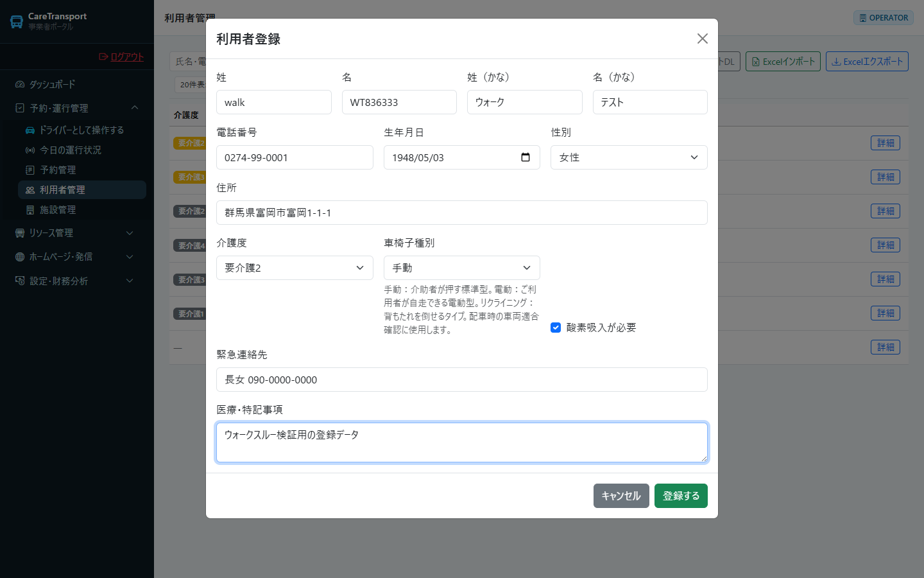Click the 名（かな） field with テスト
Image resolution: width=924 pixels, height=578 pixels.
coord(650,102)
